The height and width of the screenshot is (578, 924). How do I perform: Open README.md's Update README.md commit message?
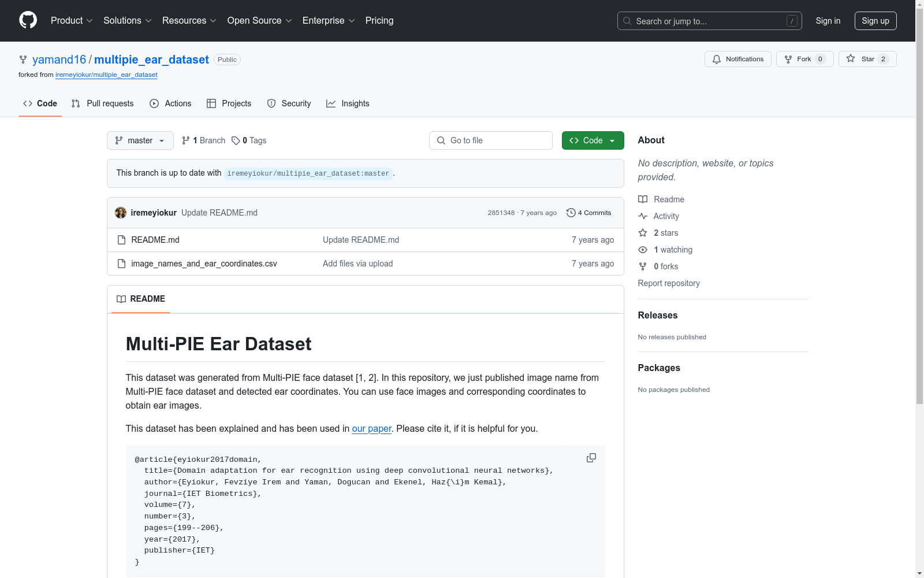pos(361,240)
